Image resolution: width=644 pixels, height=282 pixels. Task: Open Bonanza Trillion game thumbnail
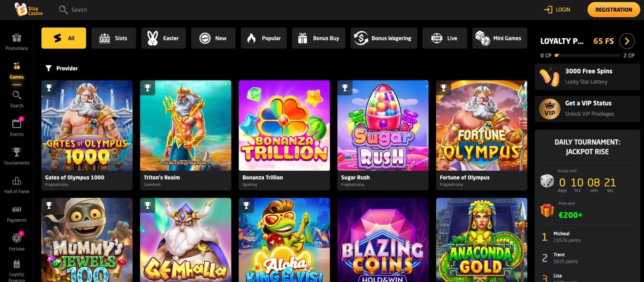[x=284, y=126]
